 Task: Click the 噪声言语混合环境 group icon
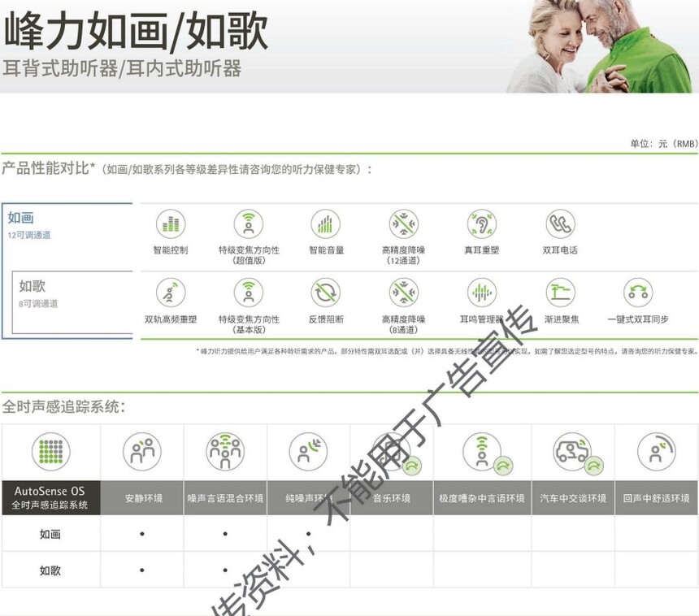pos(226,452)
